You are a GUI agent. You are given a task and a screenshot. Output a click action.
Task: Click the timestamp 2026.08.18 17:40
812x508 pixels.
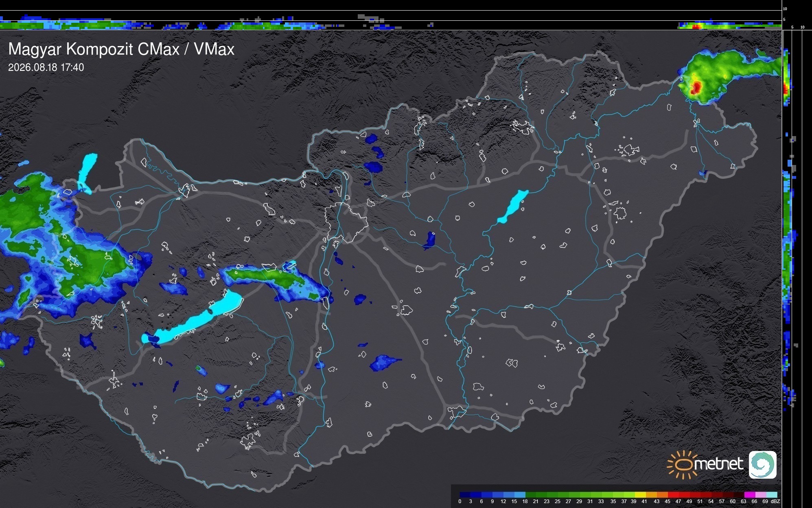[x=46, y=67]
